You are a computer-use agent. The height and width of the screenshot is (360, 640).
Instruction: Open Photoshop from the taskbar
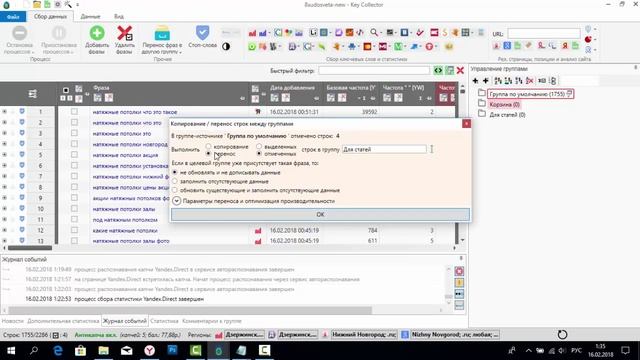coord(173,350)
